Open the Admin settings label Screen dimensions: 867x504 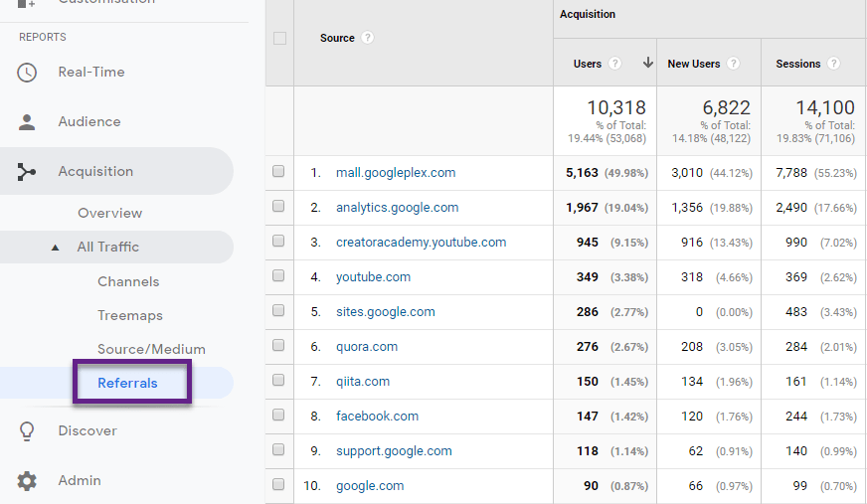tap(80, 480)
